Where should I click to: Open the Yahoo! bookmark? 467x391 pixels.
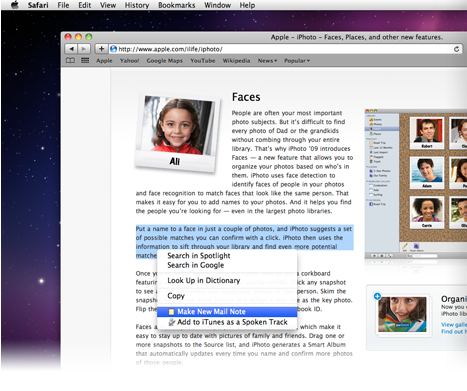click(130, 61)
